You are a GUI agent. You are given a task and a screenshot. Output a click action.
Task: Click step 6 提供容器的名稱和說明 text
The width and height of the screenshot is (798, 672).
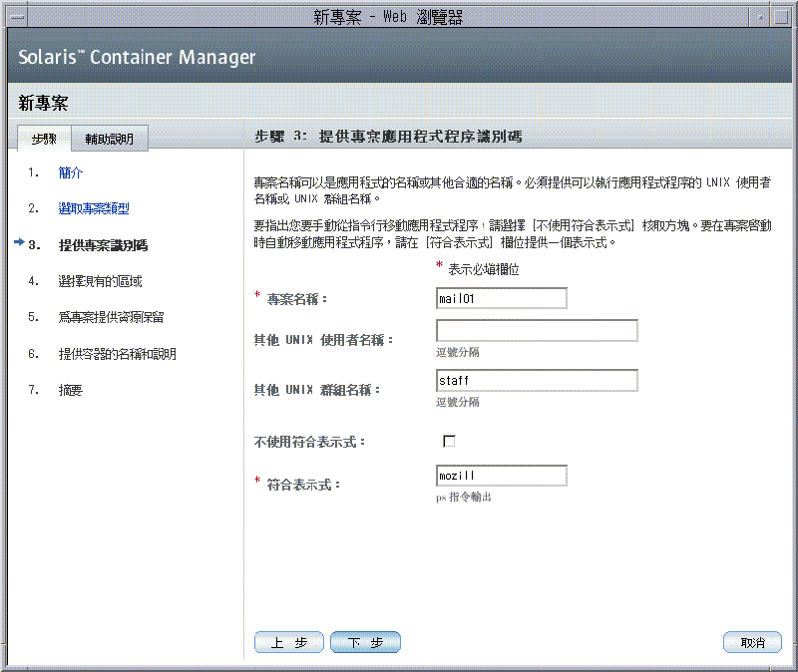click(x=118, y=354)
